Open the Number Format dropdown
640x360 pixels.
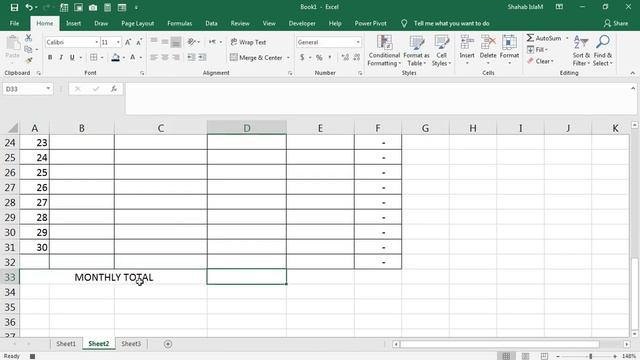tap(358, 42)
